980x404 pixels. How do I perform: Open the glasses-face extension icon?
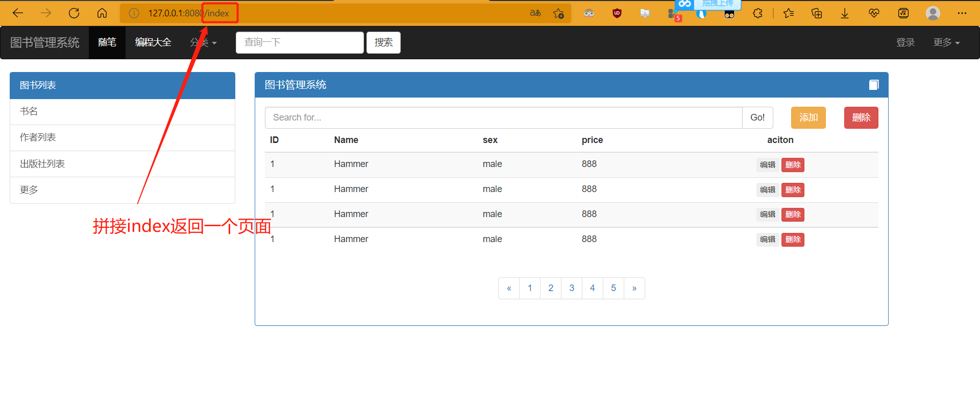click(589, 13)
